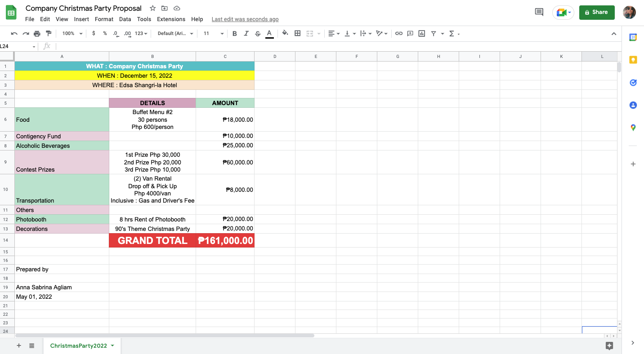This screenshot has height=354, width=644.
Task: Open the Edit menu
Action: point(45,19)
